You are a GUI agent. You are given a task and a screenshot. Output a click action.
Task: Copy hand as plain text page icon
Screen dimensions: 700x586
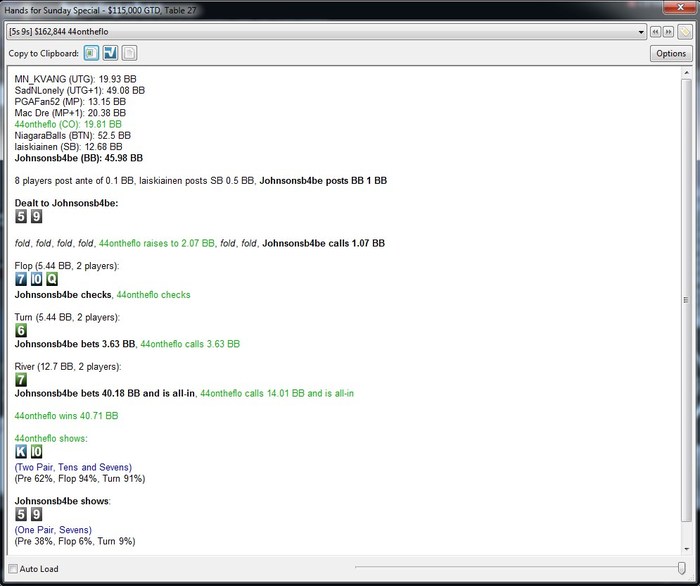coord(129,53)
